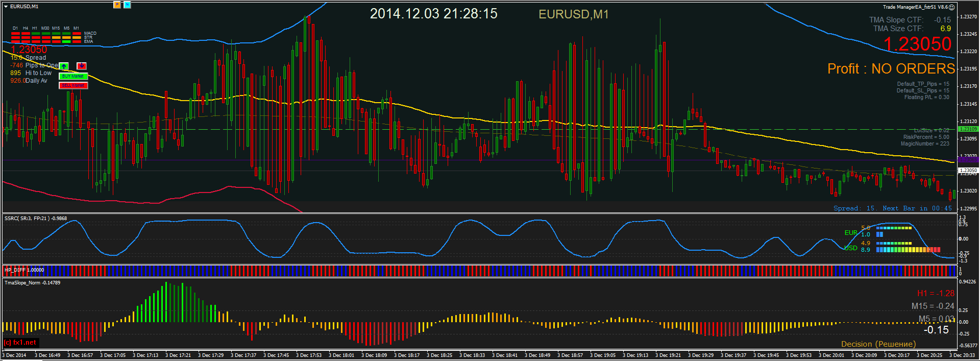Click the TmaSlope_Norm indicator label

32,282
